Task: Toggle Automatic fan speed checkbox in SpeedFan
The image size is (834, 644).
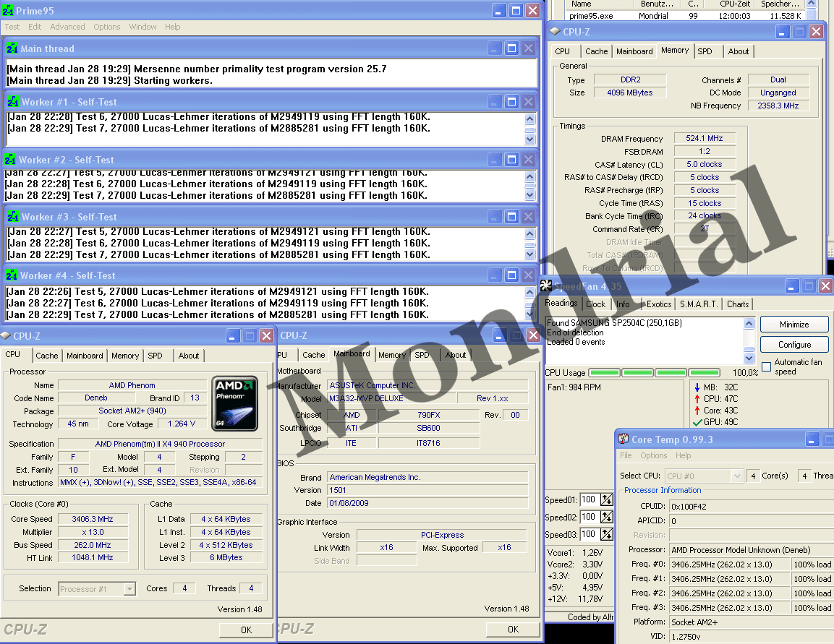Action: click(x=767, y=366)
